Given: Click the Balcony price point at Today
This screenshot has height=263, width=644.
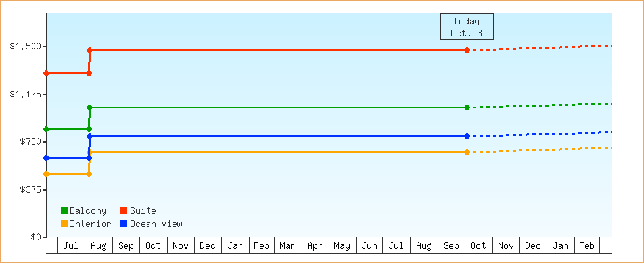Looking at the screenshot, I should point(467,107).
